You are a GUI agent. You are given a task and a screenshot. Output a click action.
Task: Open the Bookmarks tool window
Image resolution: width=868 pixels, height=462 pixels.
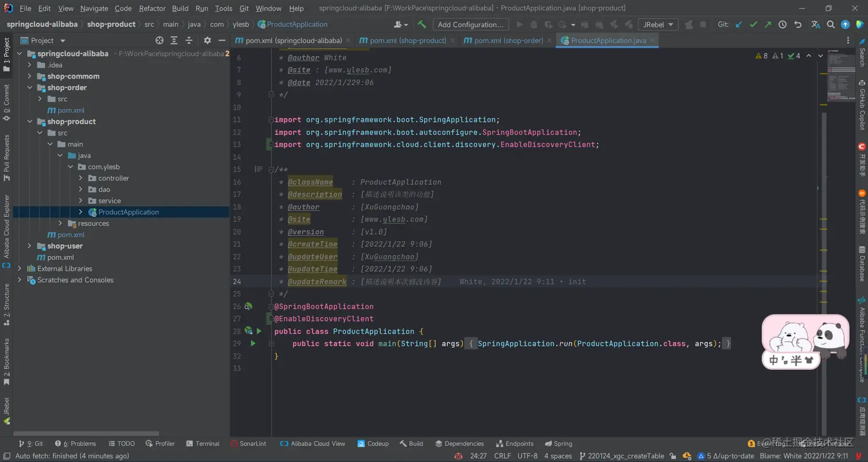(6, 361)
